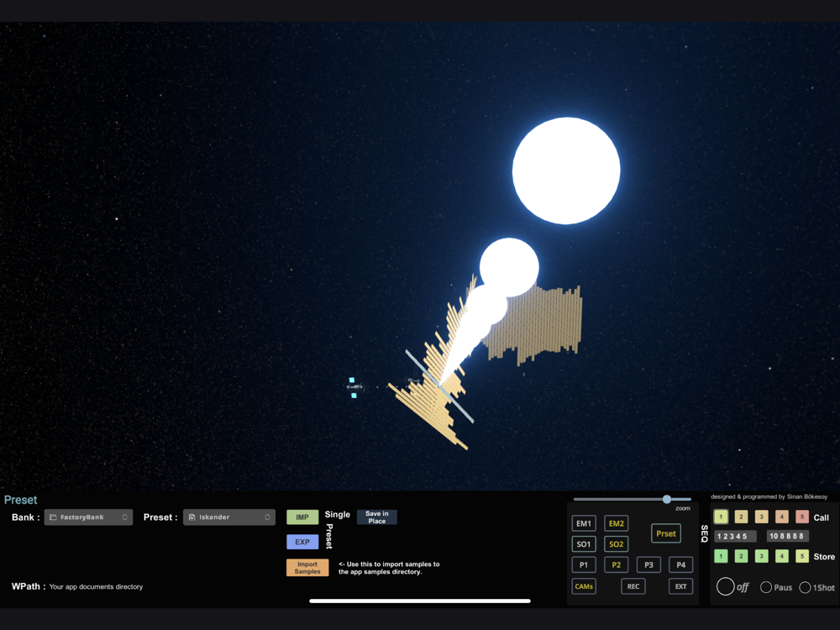The width and height of the screenshot is (840, 630).
Task: Enable the 1Shot radio option
Action: click(x=805, y=588)
